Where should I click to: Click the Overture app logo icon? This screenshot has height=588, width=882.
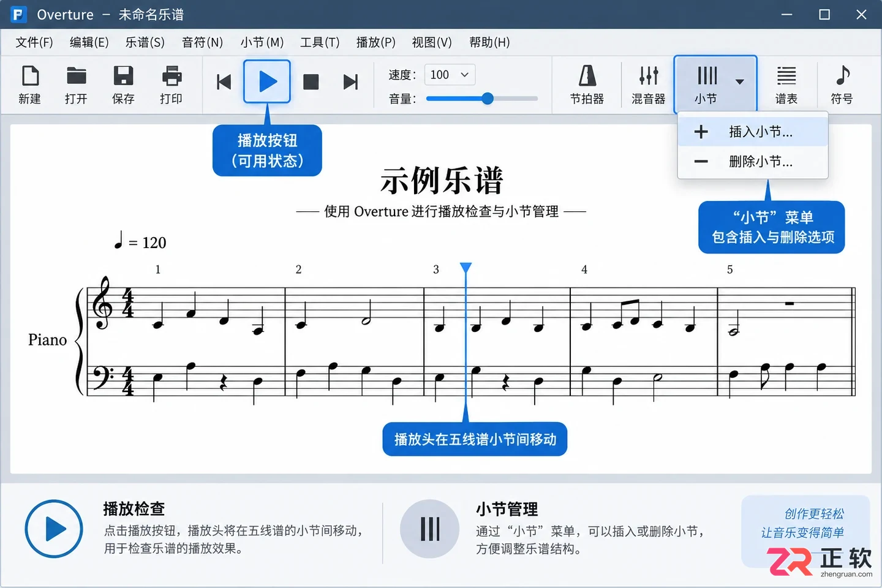[19, 14]
